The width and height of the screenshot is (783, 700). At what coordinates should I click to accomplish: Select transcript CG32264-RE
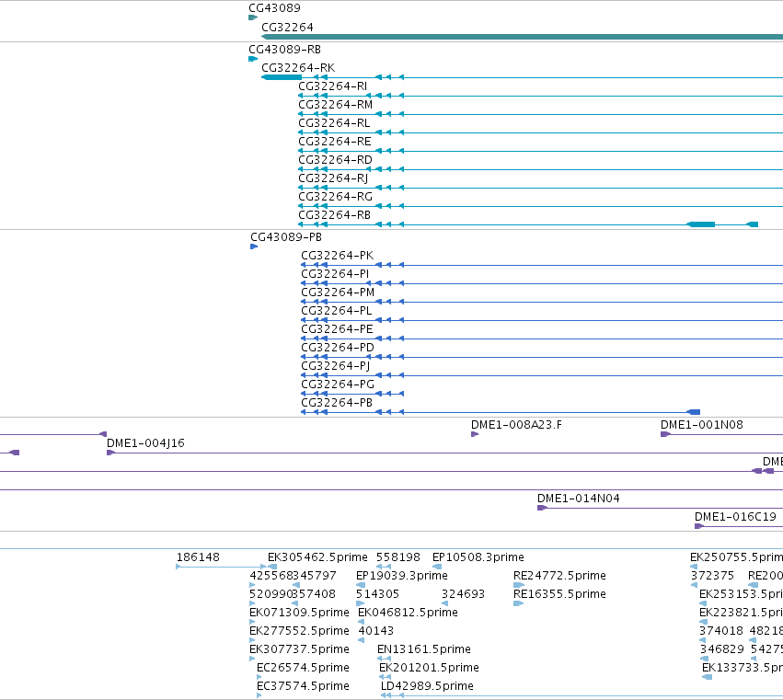point(335,142)
